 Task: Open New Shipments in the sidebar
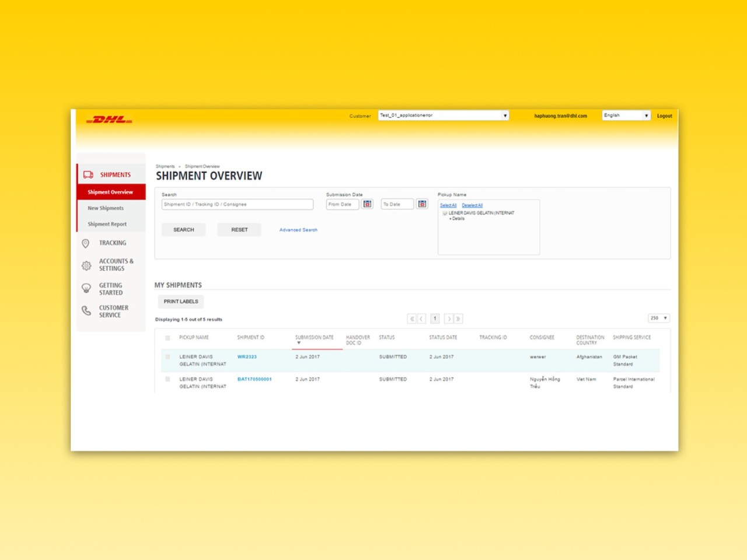coord(106,208)
